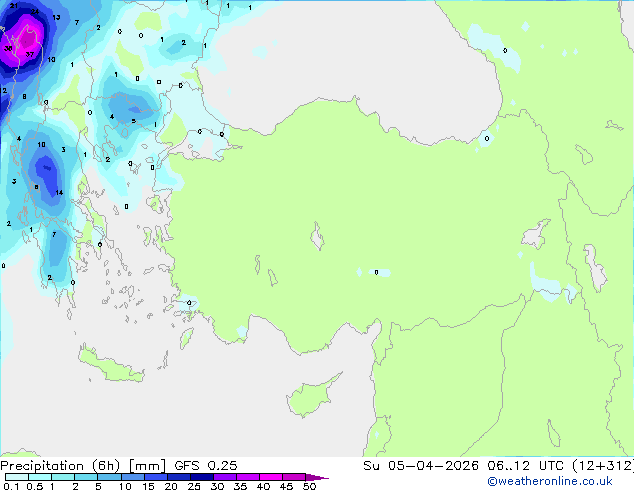Viewport: 634px width, 490px height.
Task: Click the legend scale label 0.5
Action: pyautogui.click(x=34, y=486)
